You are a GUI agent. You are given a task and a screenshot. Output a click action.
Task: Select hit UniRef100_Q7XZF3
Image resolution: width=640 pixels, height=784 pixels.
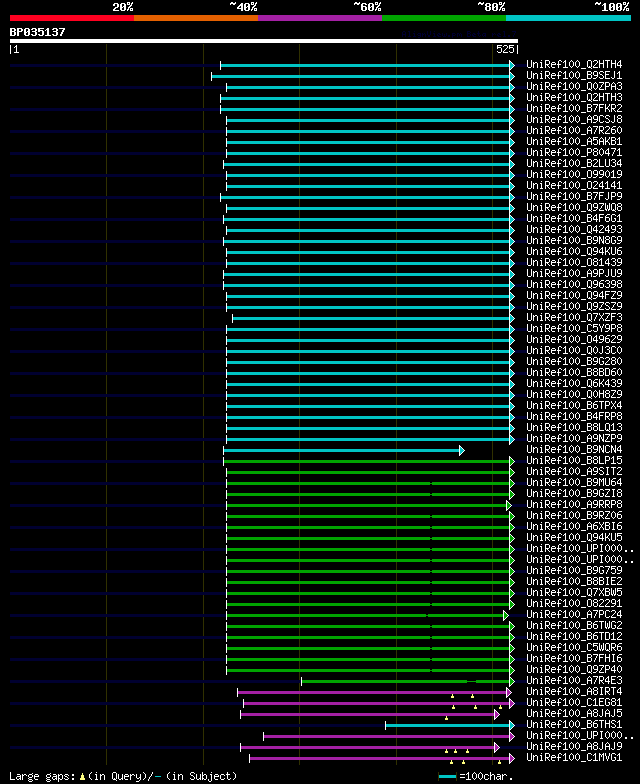click(x=574, y=318)
